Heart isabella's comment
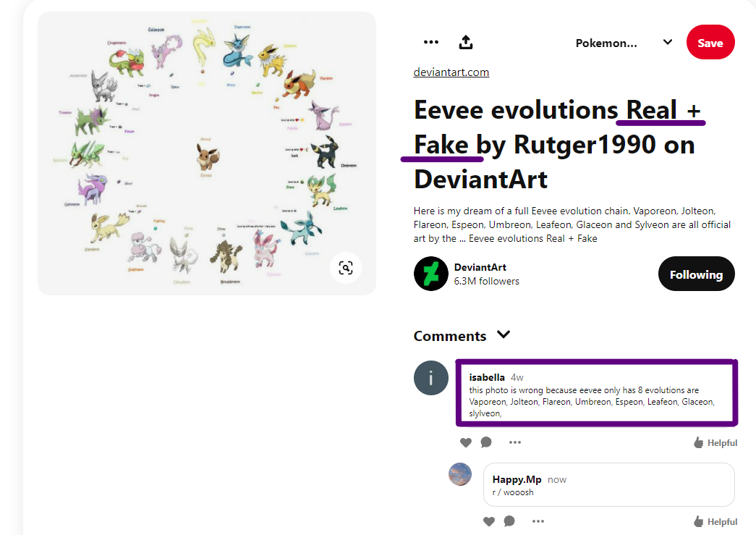This screenshot has height=535, width=756. click(466, 442)
